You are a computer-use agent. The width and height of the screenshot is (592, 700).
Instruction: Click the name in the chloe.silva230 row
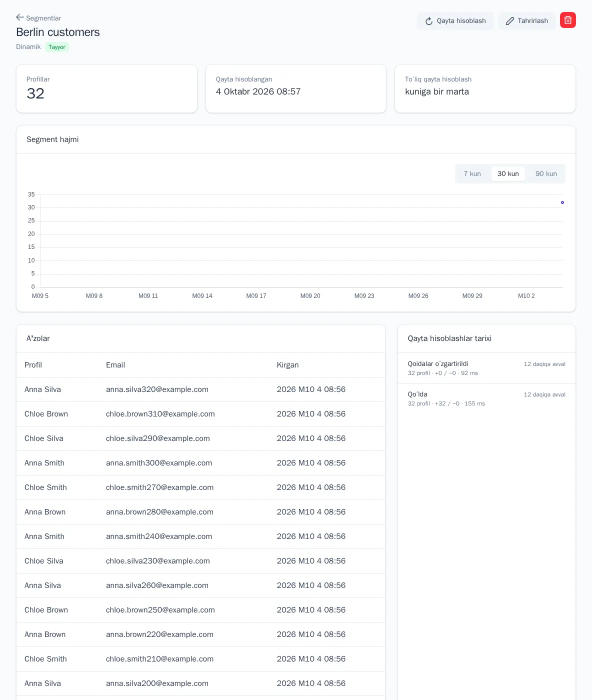pyautogui.click(x=44, y=561)
